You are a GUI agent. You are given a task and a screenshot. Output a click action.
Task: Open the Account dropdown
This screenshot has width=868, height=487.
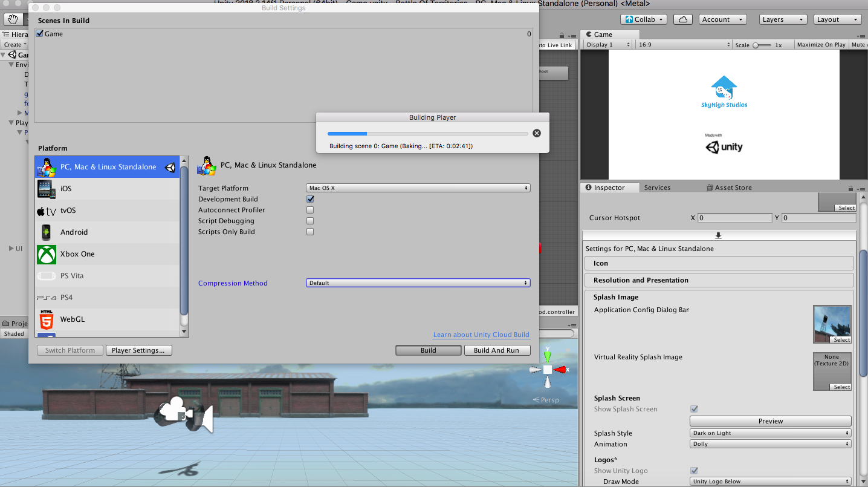click(722, 19)
